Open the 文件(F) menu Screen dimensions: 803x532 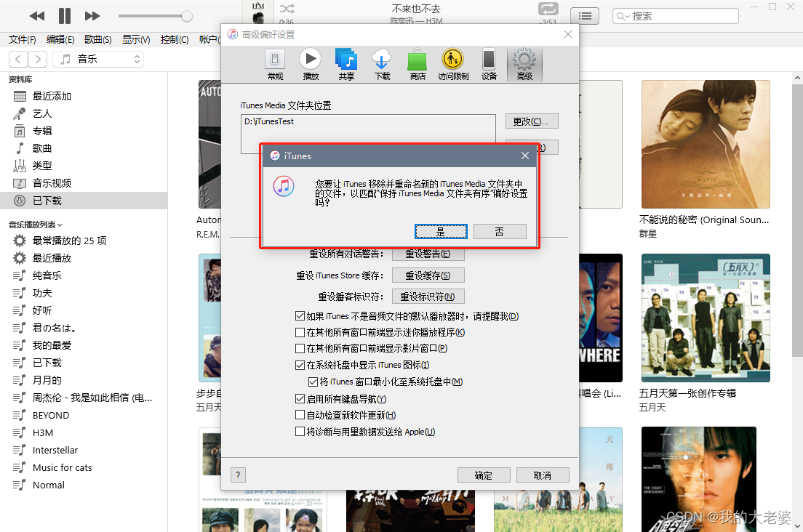click(22, 39)
